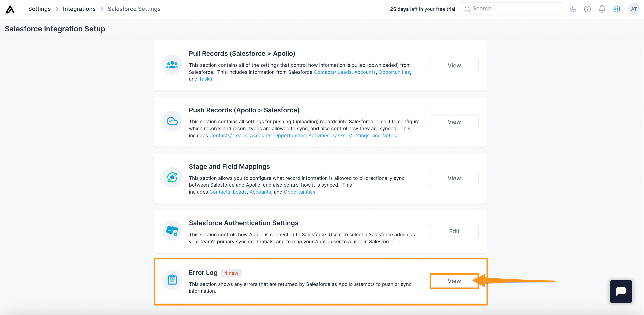This screenshot has width=644, height=315.
Task: Click the 'Error Log' heading
Action: 203,273
